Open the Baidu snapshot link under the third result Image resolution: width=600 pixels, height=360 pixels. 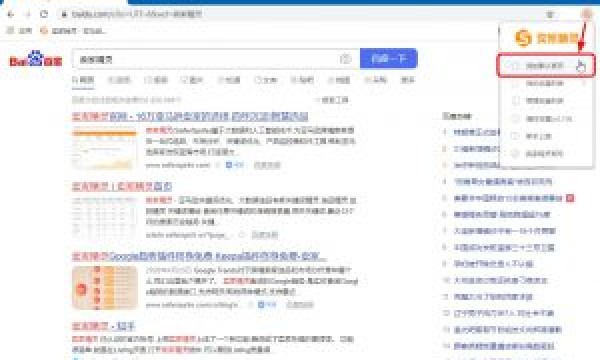pos(300,305)
